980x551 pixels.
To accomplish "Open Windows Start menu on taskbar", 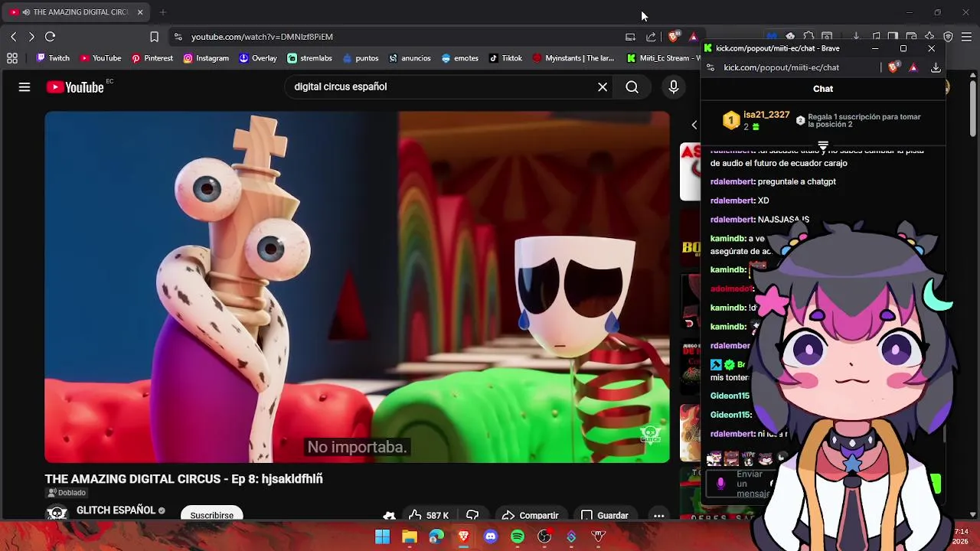I will tap(382, 536).
